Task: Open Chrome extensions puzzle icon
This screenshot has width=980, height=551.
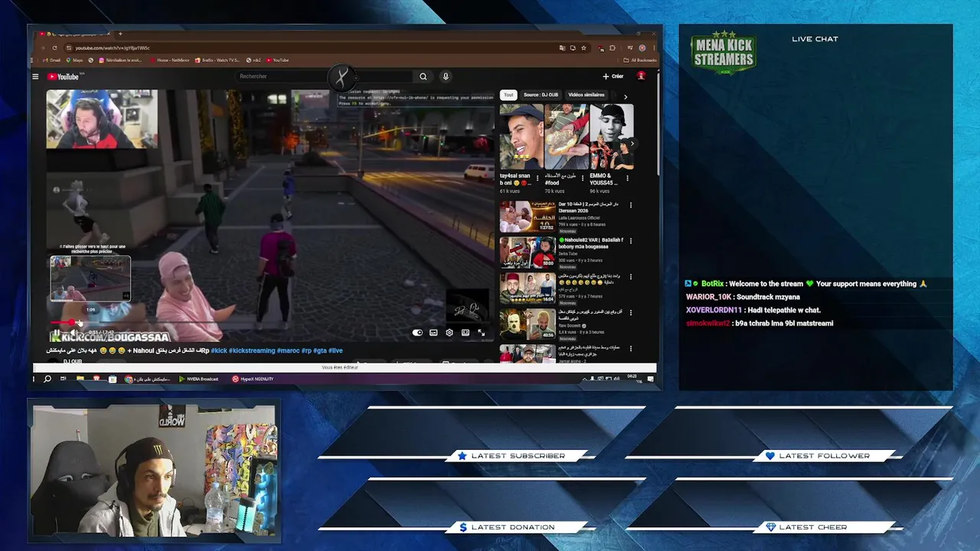Action: point(612,47)
